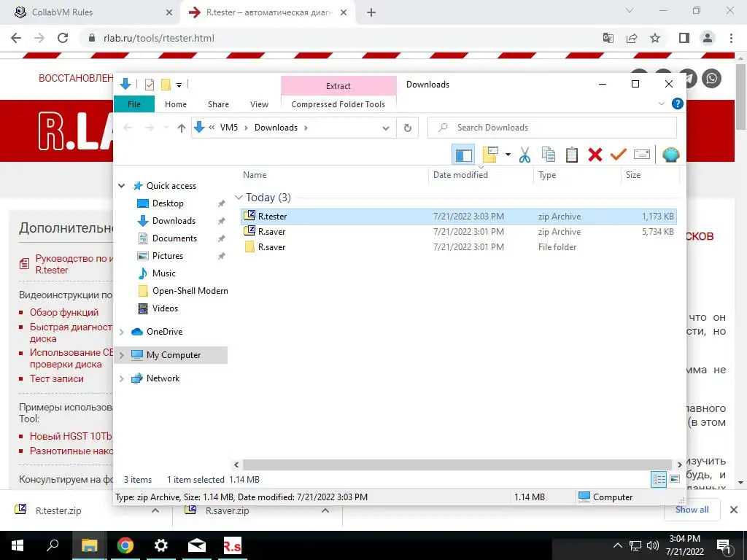
Task: Click Properties icon in quick access toolbar
Action: coord(150,85)
